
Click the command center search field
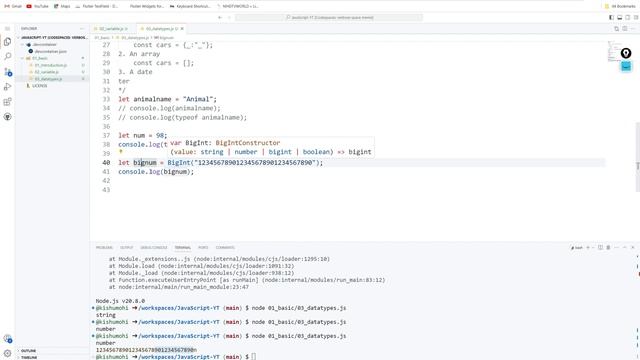click(329, 18)
